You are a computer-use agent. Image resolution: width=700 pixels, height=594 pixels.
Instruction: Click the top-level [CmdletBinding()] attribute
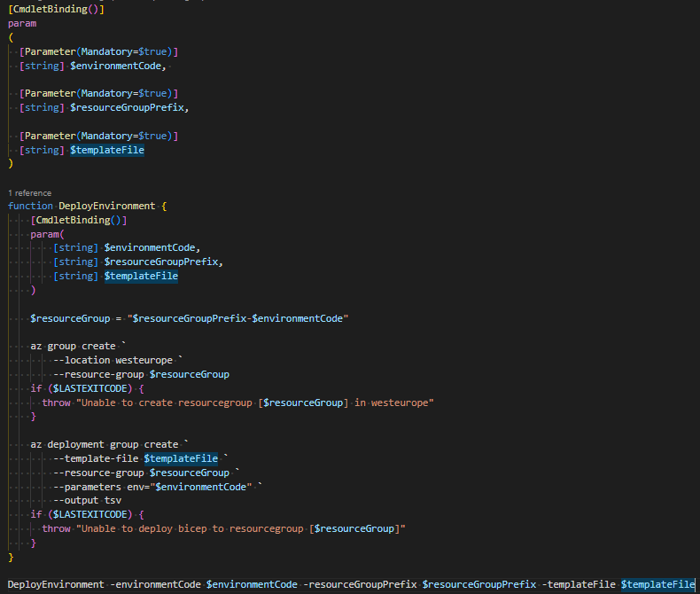[x=56, y=9]
